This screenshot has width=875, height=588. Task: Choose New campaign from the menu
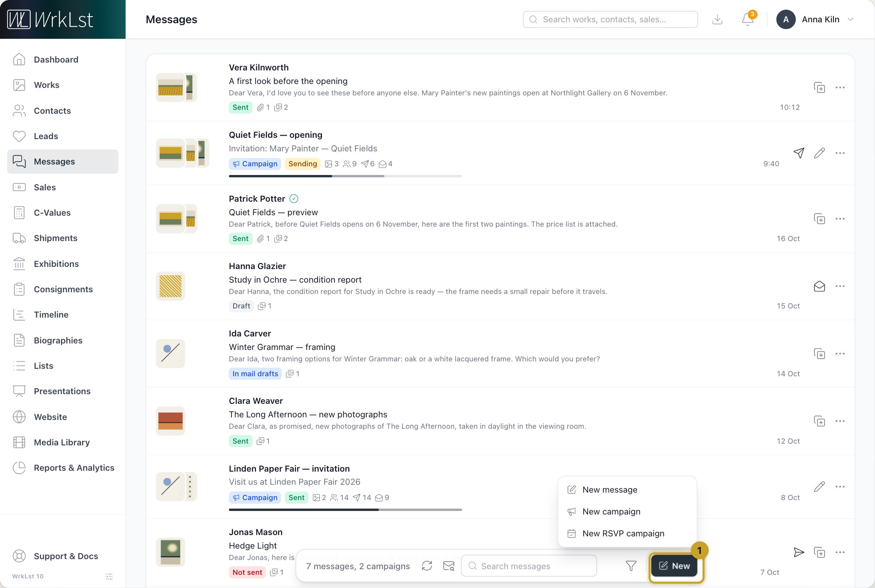[627, 511]
